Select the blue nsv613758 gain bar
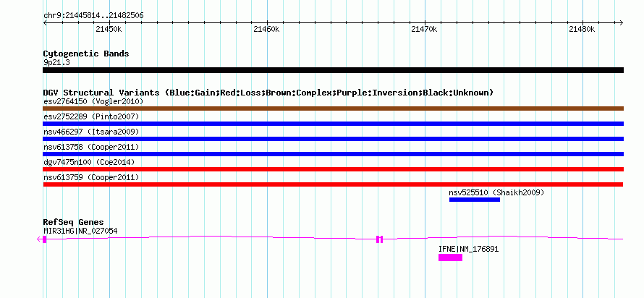This screenshot has width=644, height=298. pyautogui.click(x=334, y=154)
